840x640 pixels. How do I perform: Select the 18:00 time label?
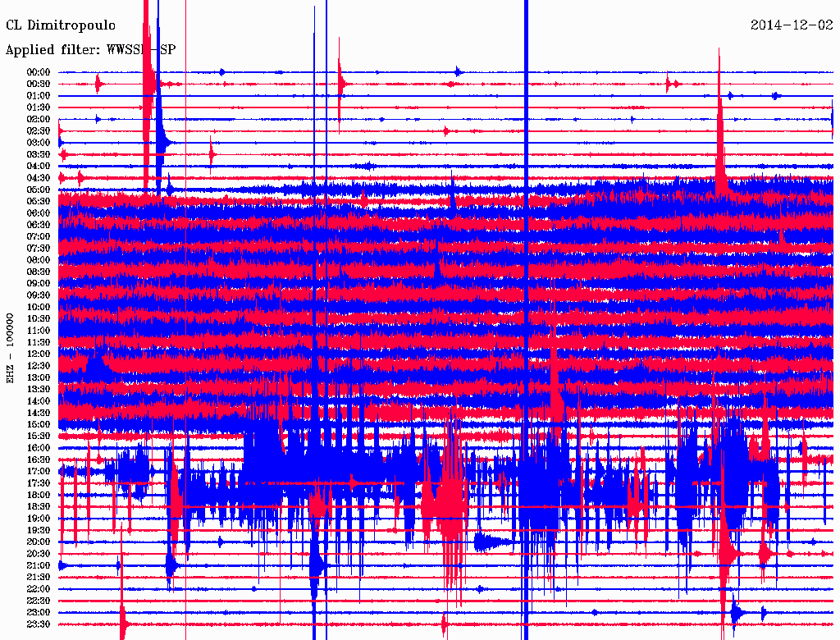[39, 495]
